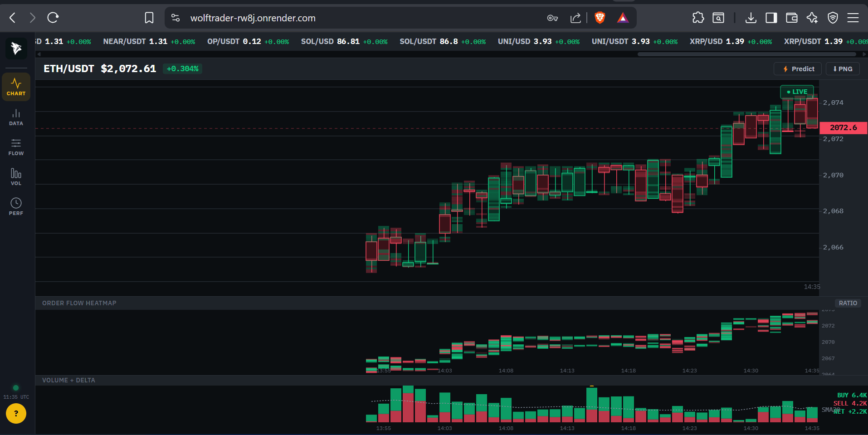Open Brave Shields for this site
This screenshot has height=435, width=868.
pyautogui.click(x=600, y=18)
